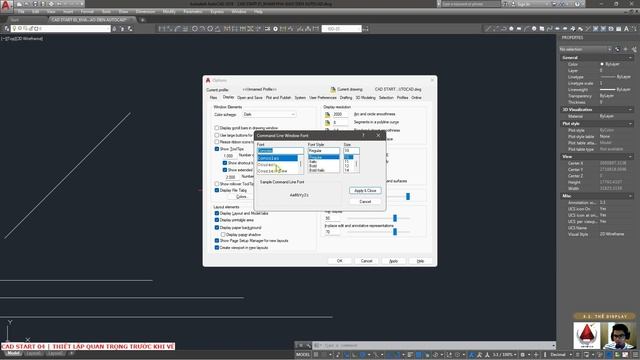Toggle Display File Tabs checkbox

coord(217,190)
